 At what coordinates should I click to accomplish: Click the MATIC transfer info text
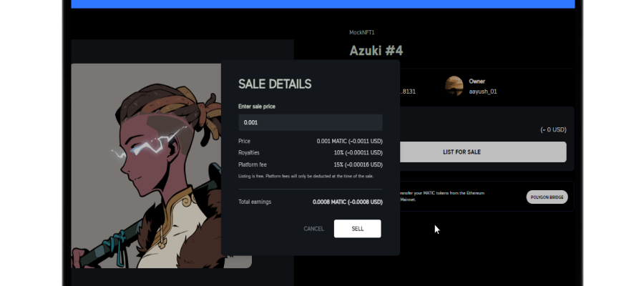[442, 196]
